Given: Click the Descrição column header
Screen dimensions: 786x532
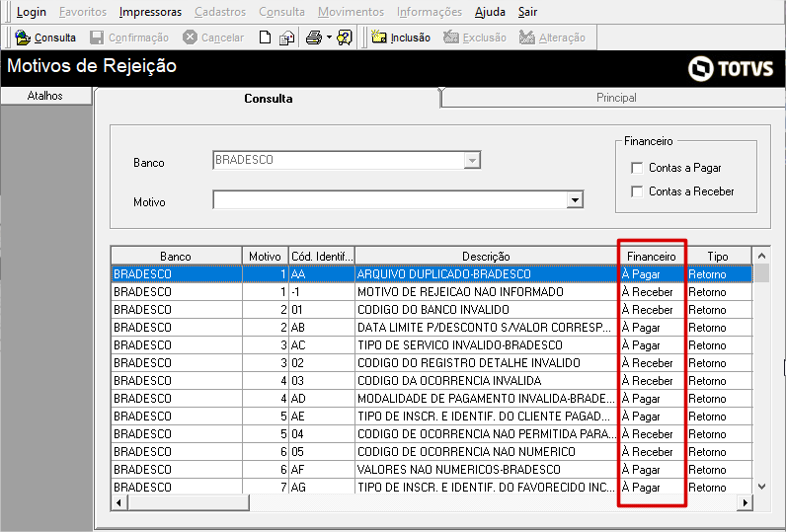Looking at the screenshot, I should [486, 256].
